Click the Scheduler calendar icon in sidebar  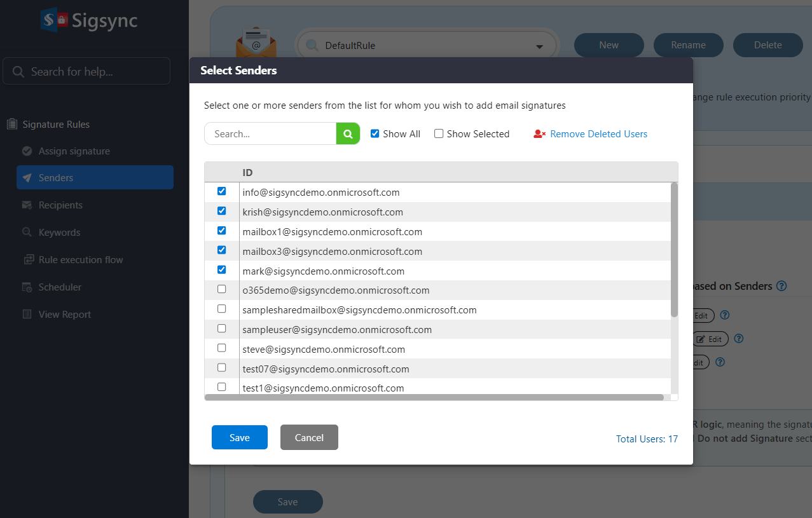click(x=27, y=287)
